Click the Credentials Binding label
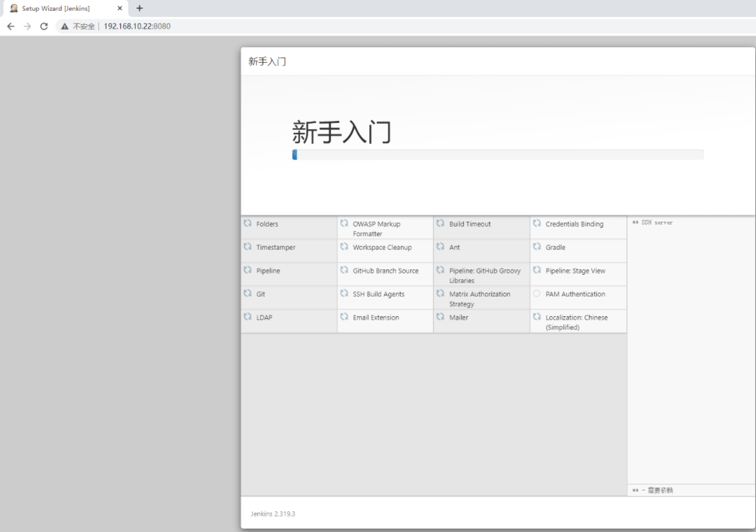This screenshot has height=532, width=756. point(574,224)
